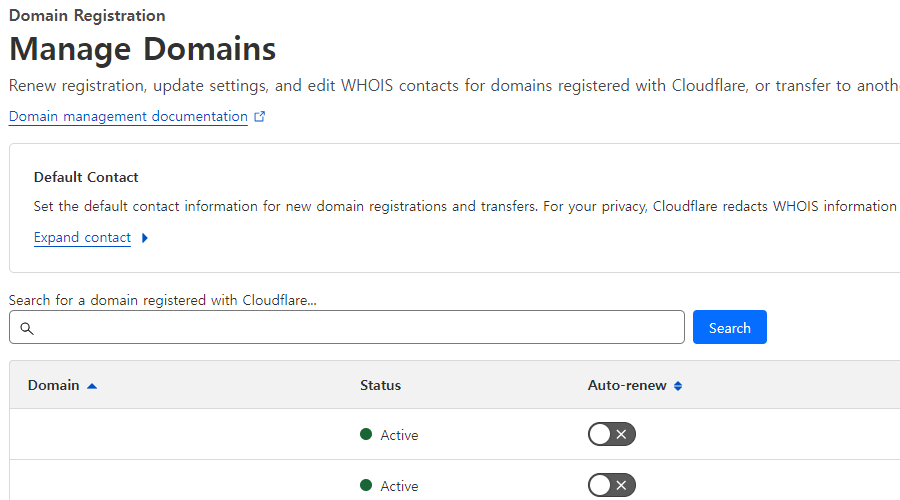This screenshot has height=500, width=900.
Task: Click the Default Contact heading
Action: point(86,177)
